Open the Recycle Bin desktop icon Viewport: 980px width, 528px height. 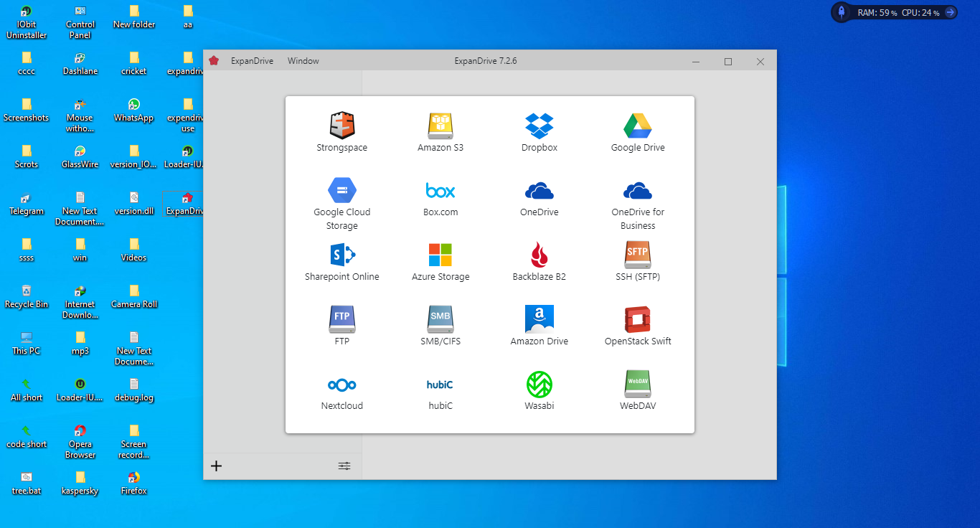click(x=27, y=296)
